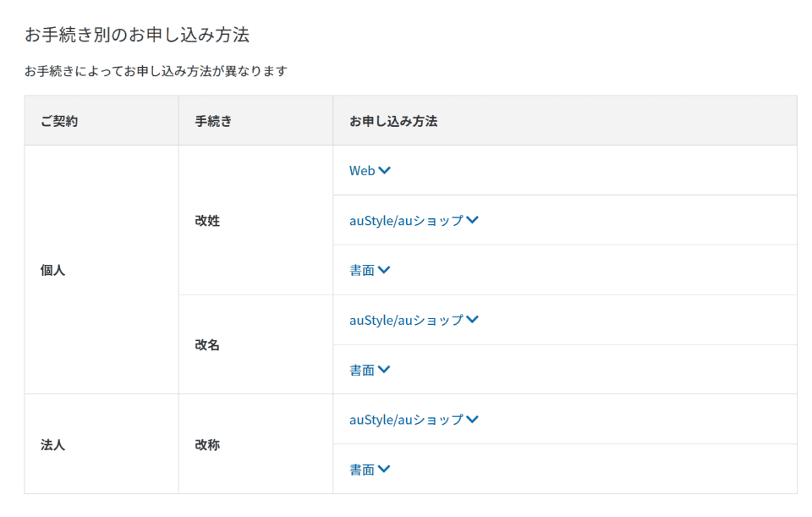Click the chevron icon next to 書面 in 改姓
Screen dimensions: 812x517
click(384, 269)
